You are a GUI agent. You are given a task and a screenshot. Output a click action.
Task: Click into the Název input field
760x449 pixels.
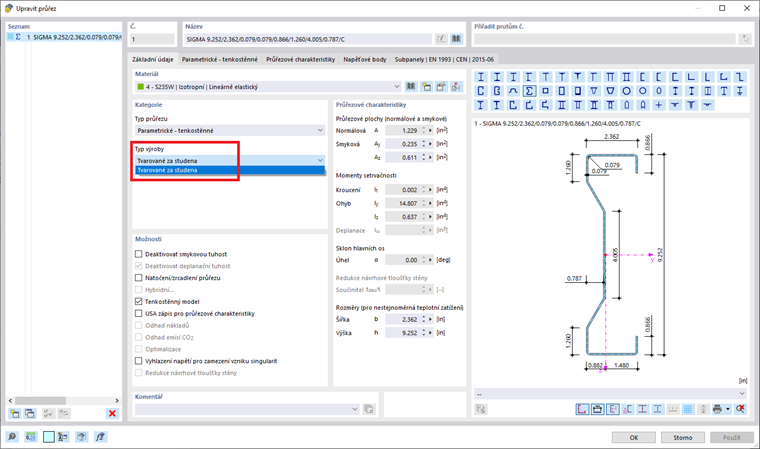tap(308, 39)
